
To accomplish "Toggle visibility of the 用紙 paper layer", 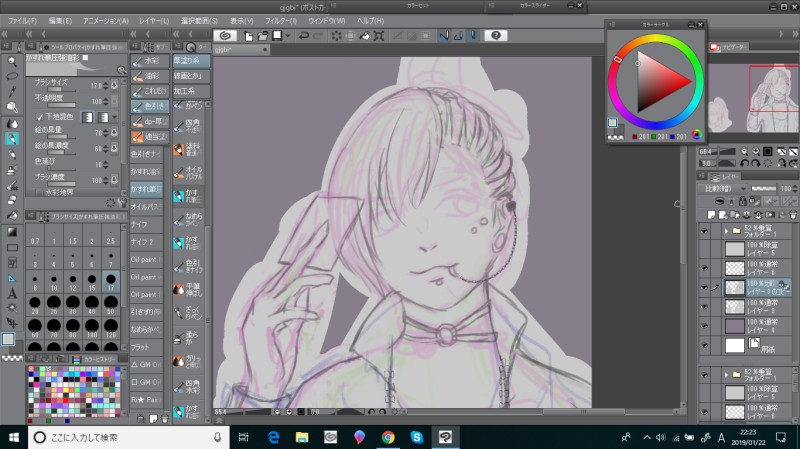I will pos(705,345).
